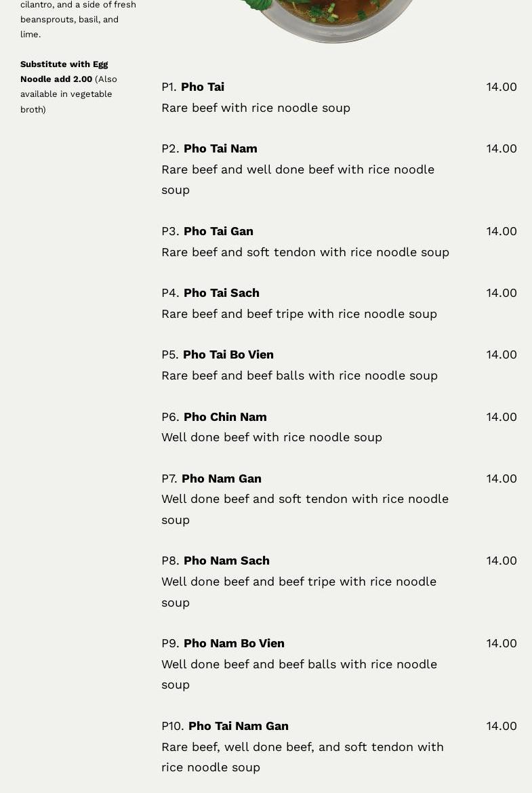Open the Pho Nam Gan item

(x=221, y=479)
